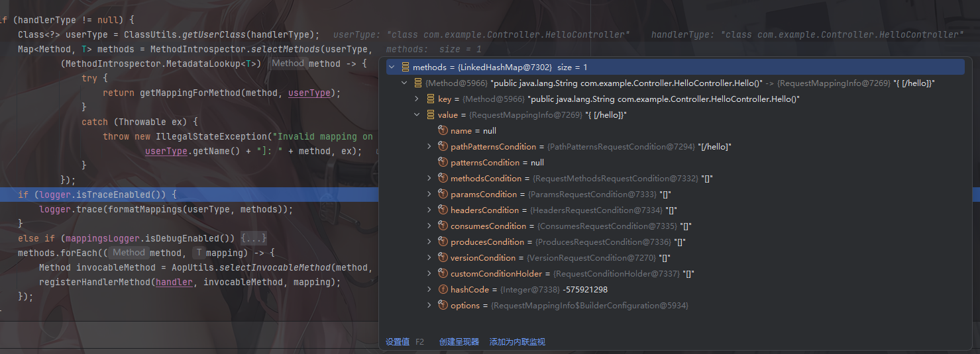Screen dimensions: 980x354
Task: Collapse the value RequestMappingInfo node
Action: tap(416, 115)
